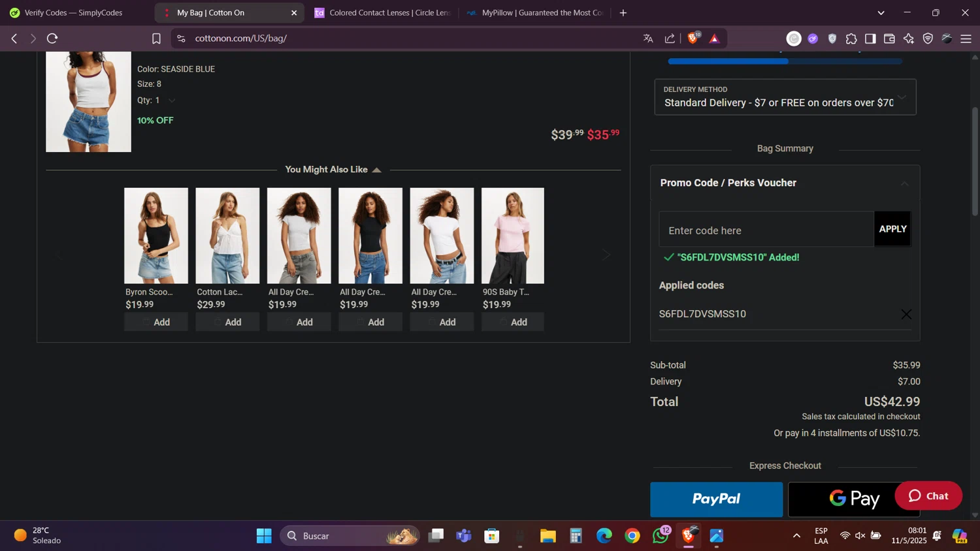The width and height of the screenshot is (980, 551).
Task: Open the Brave Wallet icon
Action: 889,39
